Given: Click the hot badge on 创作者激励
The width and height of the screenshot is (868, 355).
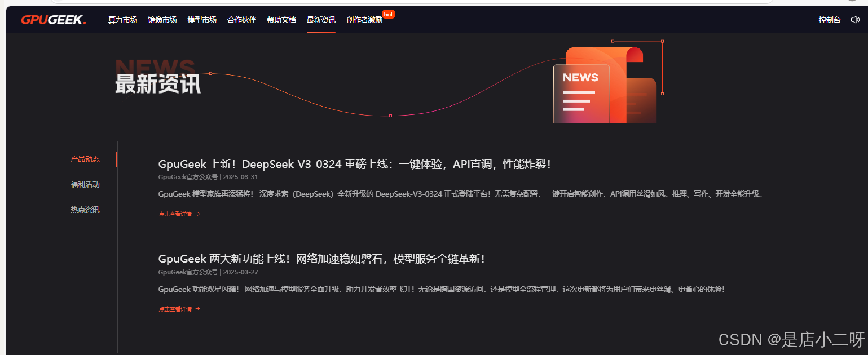Looking at the screenshot, I should pyautogui.click(x=389, y=14).
